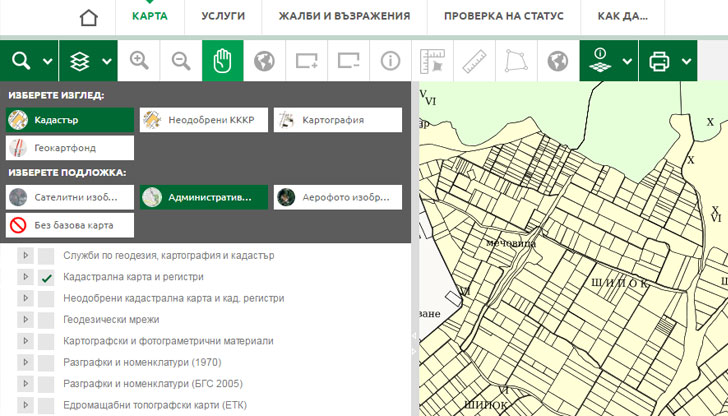Viewport: 728px width, 416px height.
Task: Choose the ruler distance measurement tool
Action: click(x=474, y=62)
